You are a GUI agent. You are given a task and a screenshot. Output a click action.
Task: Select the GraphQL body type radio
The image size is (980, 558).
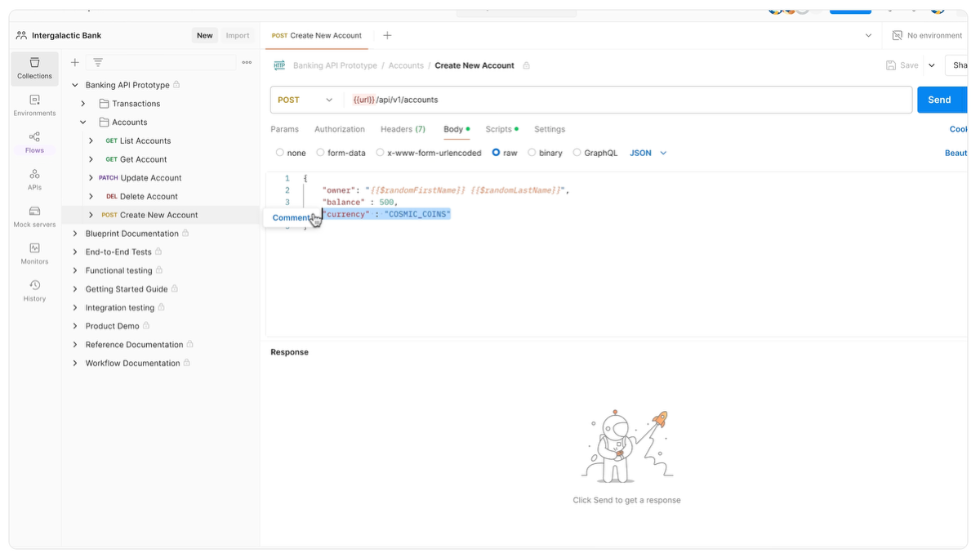[577, 153]
